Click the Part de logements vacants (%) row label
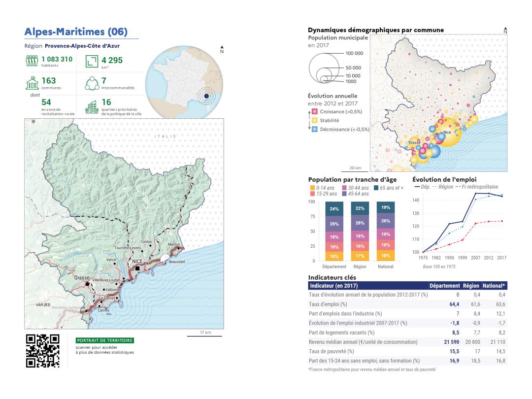 342,332
